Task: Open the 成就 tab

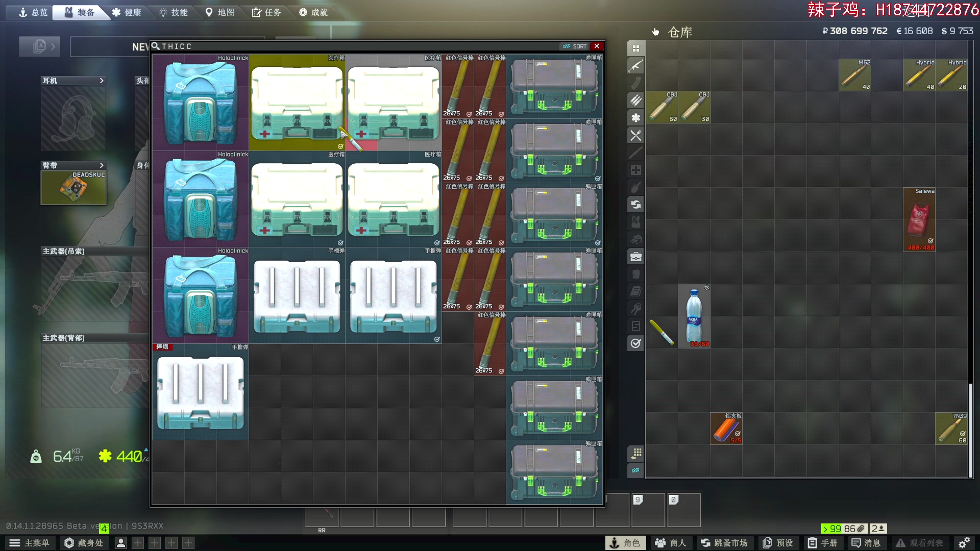Action: point(313,12)
